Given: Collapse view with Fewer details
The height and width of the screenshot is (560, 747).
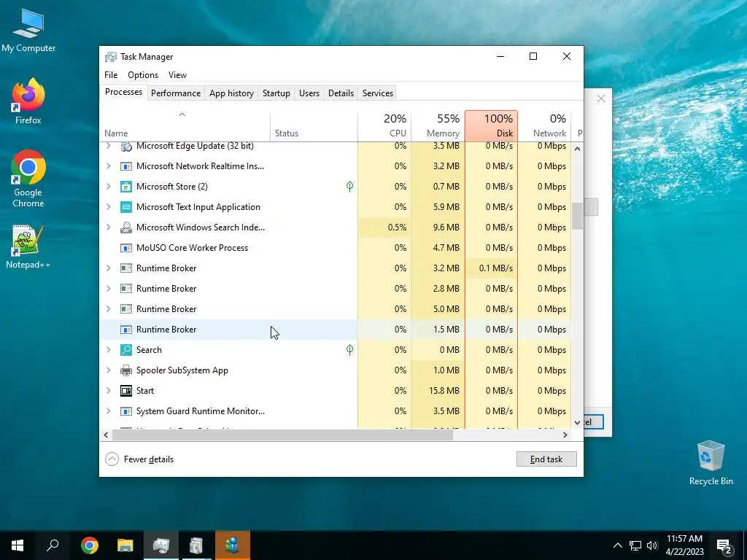Looking at the screenshot, I should tap(139, 459).
